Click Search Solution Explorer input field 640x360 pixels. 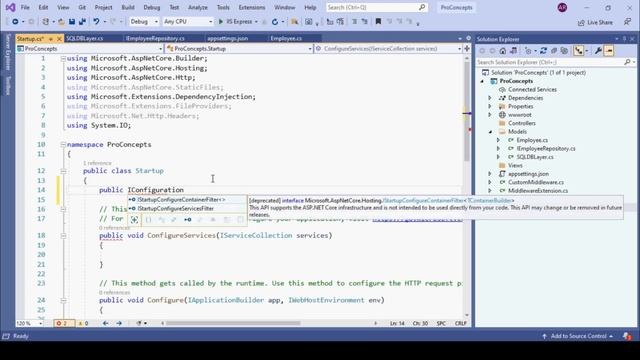[x=556, y=62]
